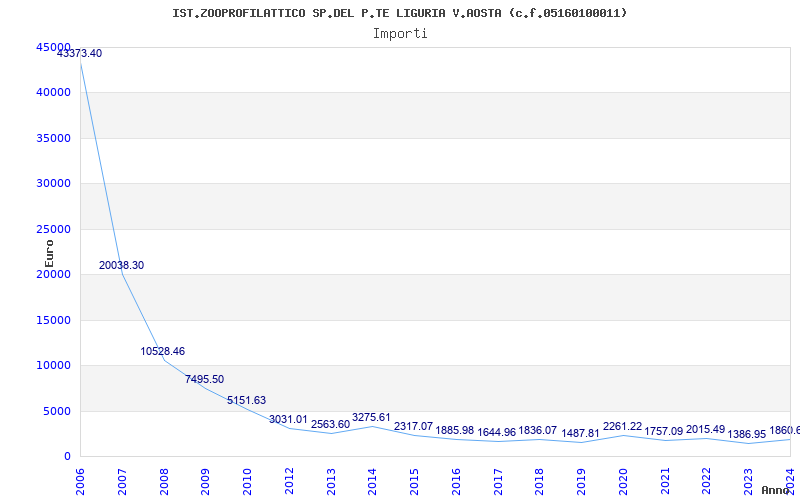Select the 1757.09 data label

663,431
